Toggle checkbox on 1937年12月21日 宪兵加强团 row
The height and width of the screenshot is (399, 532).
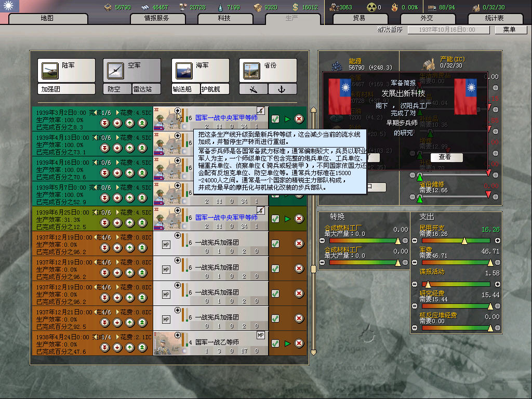[275, 318]
